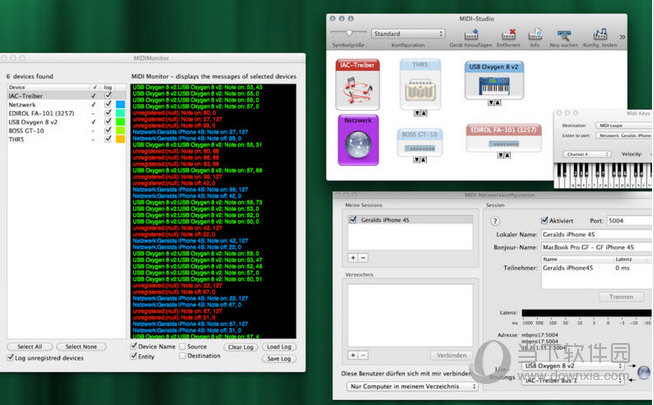Click the Load Log button
654x405 pixels.
point(279,347)
